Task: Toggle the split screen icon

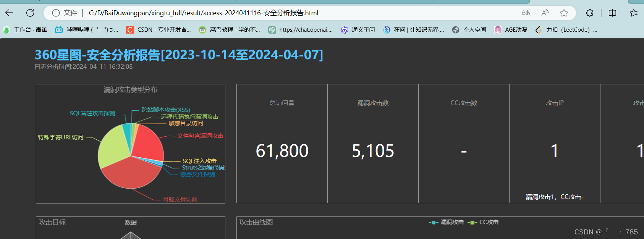Action: (612, 13)
